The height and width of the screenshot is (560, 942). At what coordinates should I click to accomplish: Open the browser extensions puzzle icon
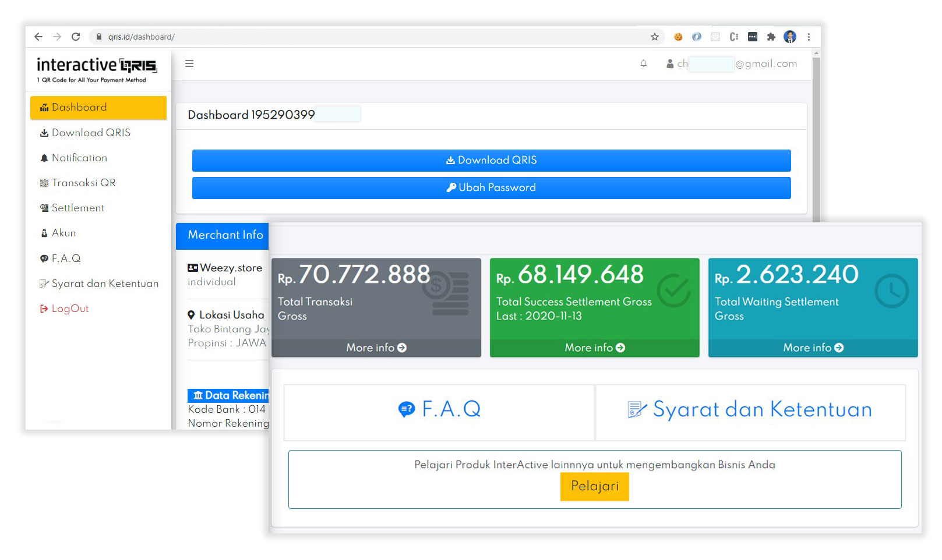771,37
